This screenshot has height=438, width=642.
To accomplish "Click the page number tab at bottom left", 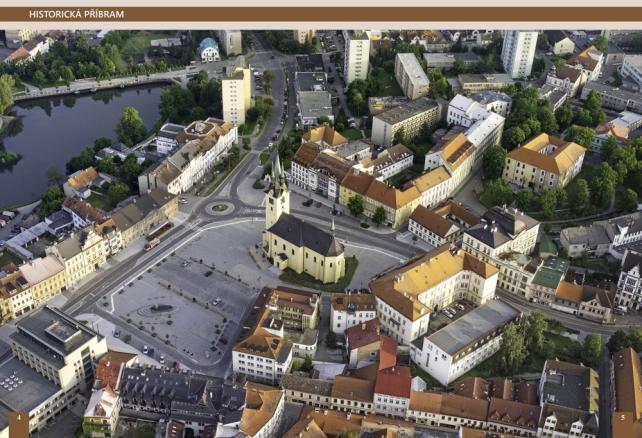I will click(x=18, y=425).
